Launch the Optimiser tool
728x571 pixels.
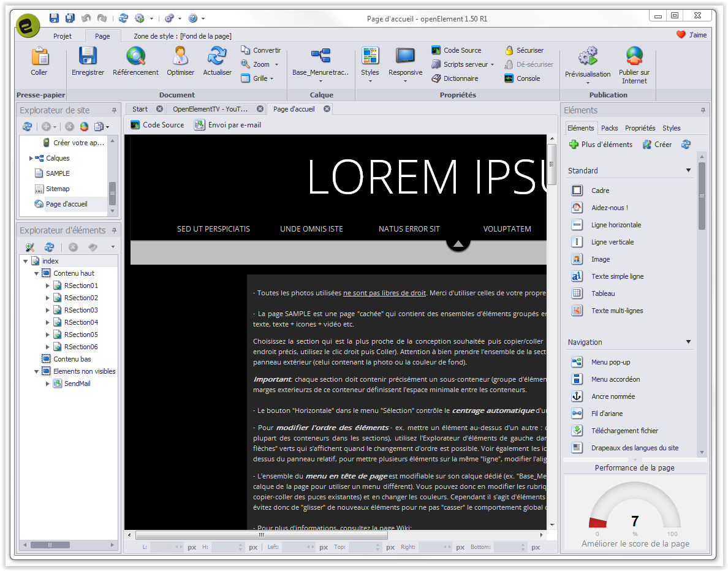[180, 61]
